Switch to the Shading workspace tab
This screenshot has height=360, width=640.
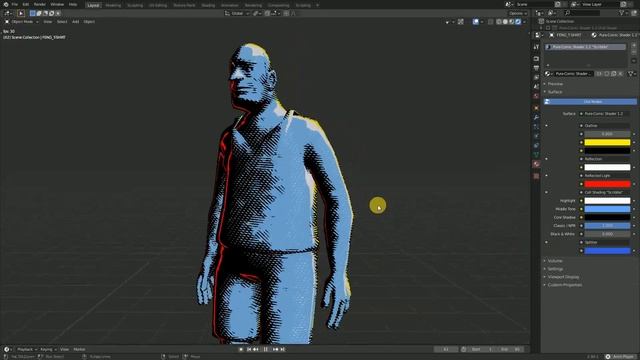(x=208, y=5)
